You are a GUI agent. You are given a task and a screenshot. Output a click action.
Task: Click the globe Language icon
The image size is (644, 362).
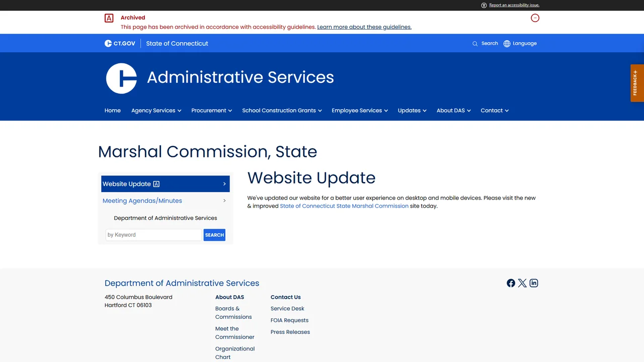tap(507, 44)
